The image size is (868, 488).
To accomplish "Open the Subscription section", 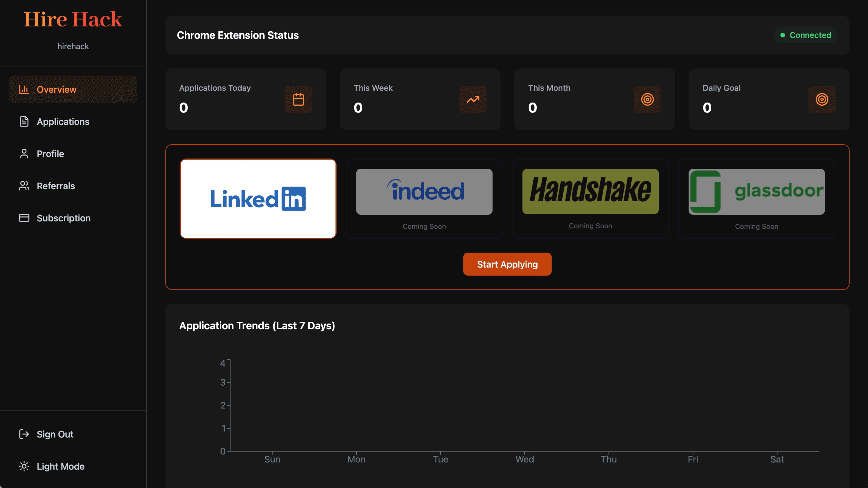I will coord(63,218).
